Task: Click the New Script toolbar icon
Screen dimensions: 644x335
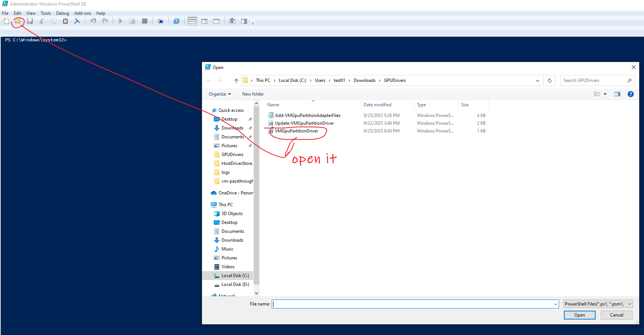Action: (6, 21)
